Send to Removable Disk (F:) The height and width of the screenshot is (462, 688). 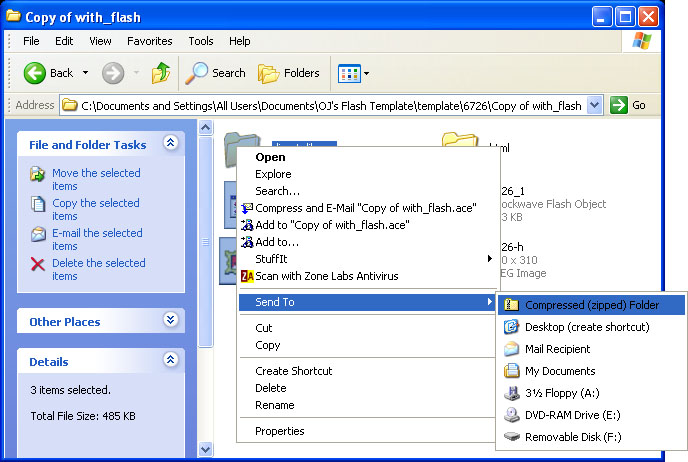click(573, 437)
